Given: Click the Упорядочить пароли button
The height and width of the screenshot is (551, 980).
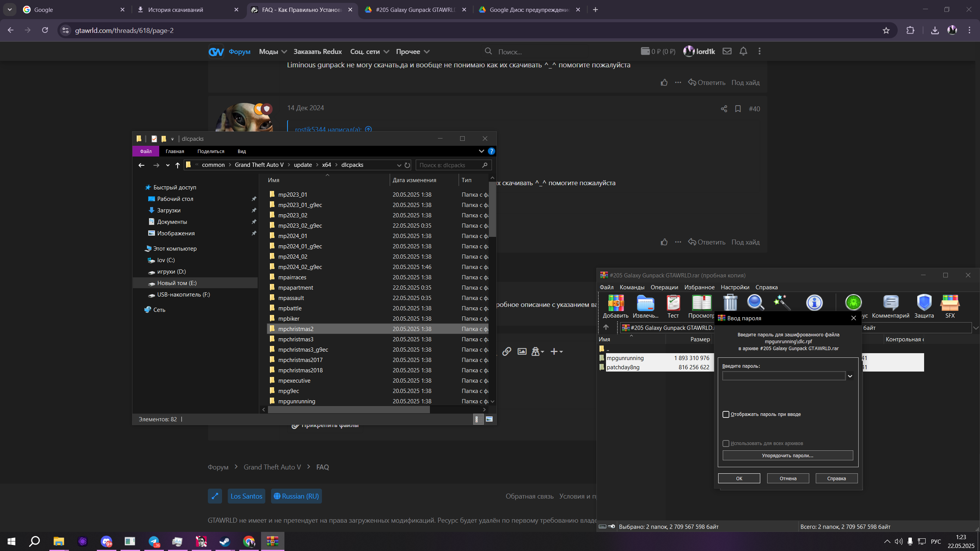Looking at the screenshot, I should click(x=787, y=455).
